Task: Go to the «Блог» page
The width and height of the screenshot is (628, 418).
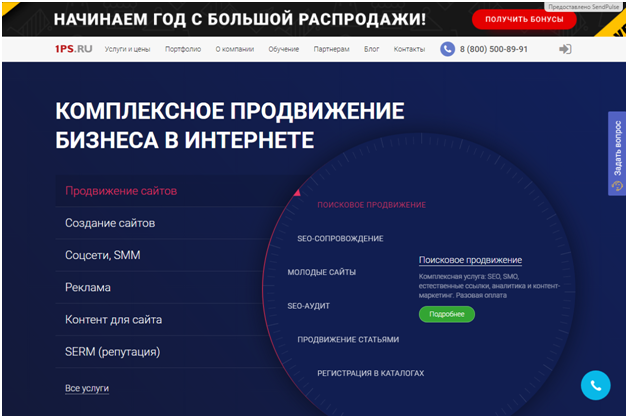Action: [371, 49]
